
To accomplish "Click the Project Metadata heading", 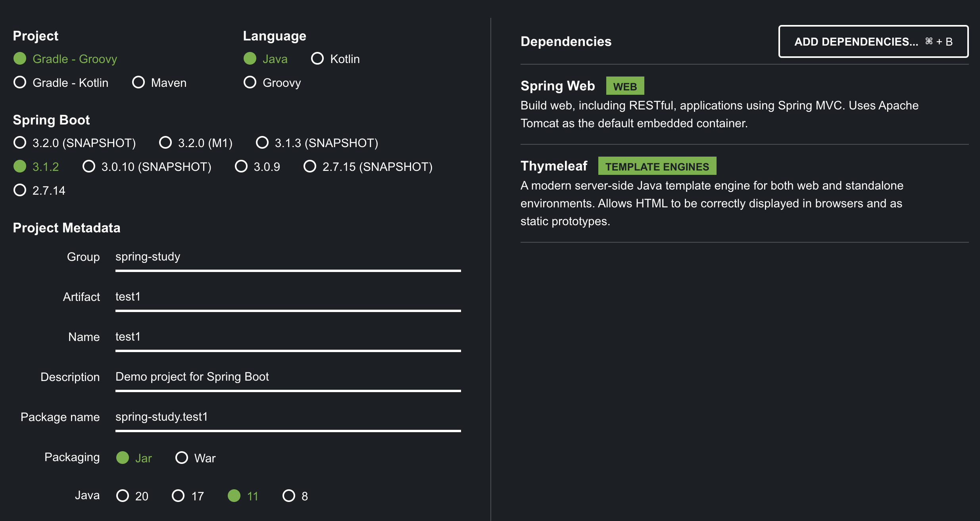I will click(x=67, y=228).
